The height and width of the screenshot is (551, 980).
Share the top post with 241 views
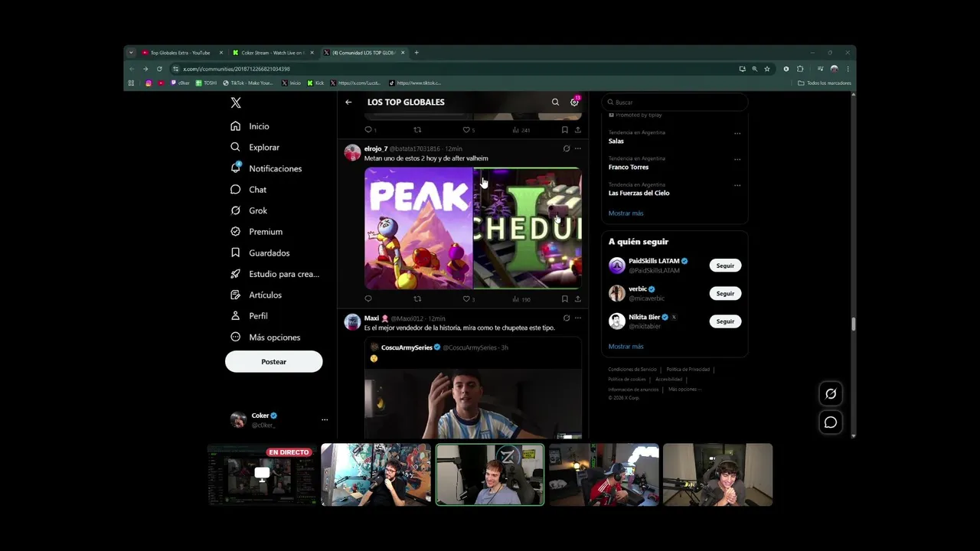point(577,130)
